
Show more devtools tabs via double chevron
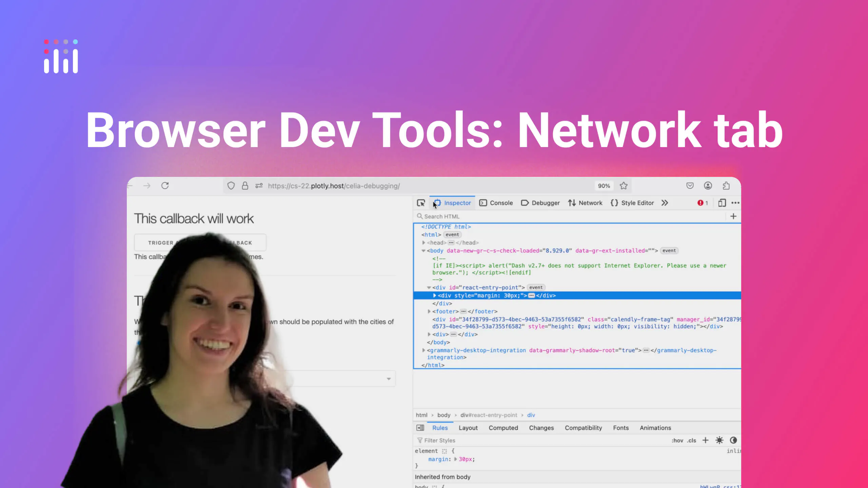[665, 203]
